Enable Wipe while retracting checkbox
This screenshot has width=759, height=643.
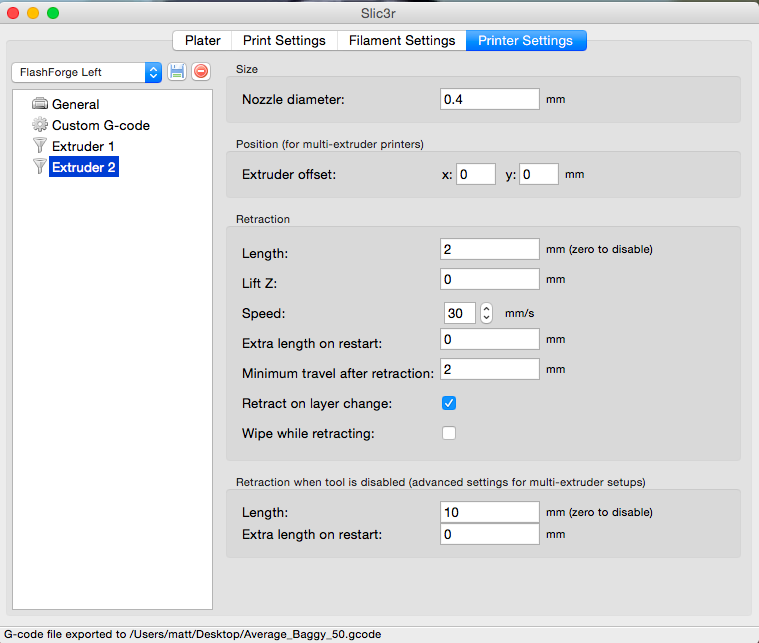point(449,433)
